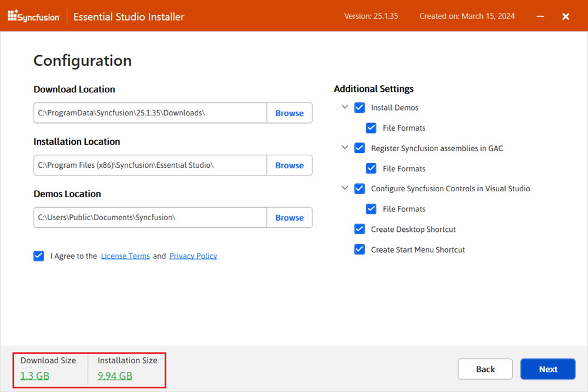Toggle the License Terms agreement checkbox

[x=38, y=256]
